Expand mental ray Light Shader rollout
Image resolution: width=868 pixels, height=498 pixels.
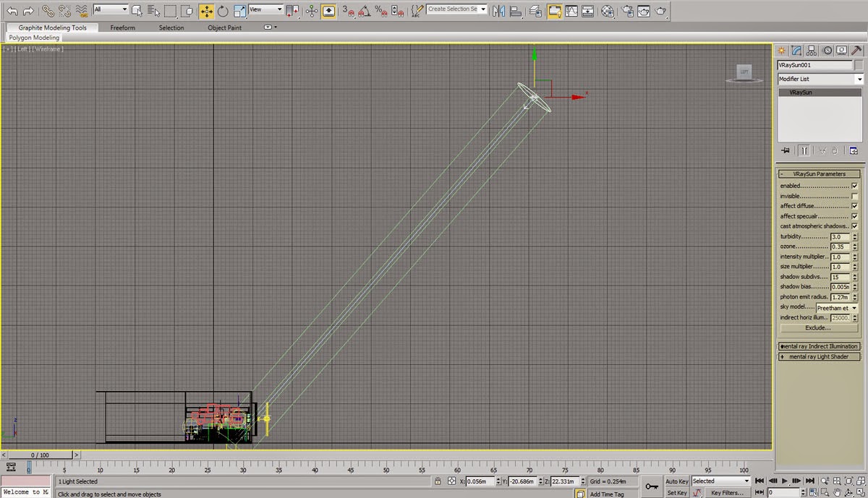(820, 356)
